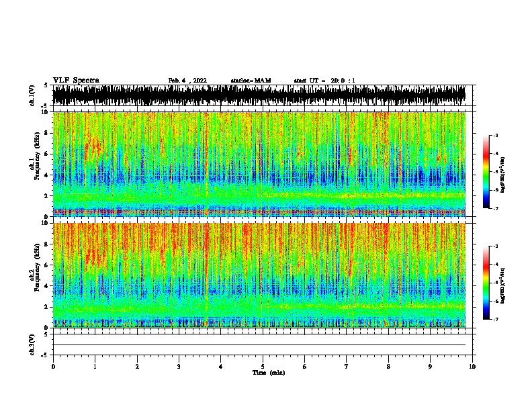Viewport: 532px width, 411px height.
Task: Click the time axis tick label "5"
Action: point(263,367)
